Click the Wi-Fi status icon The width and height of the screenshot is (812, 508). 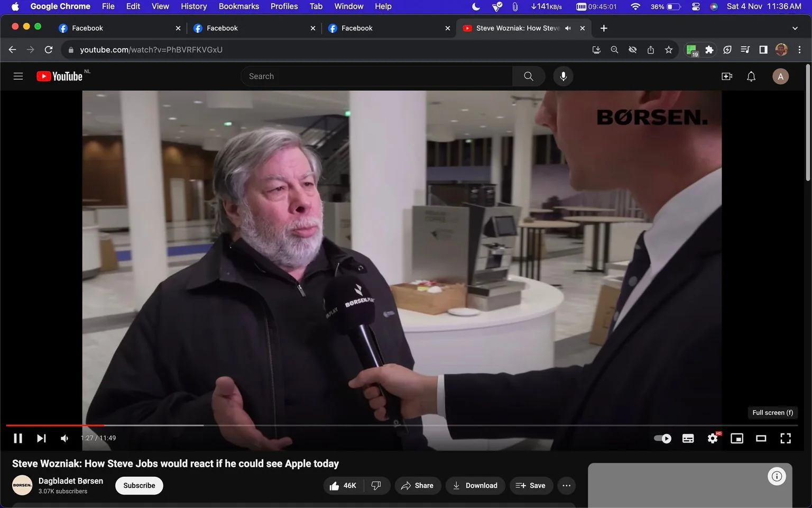pyautogui.click(x=635, y=6)
